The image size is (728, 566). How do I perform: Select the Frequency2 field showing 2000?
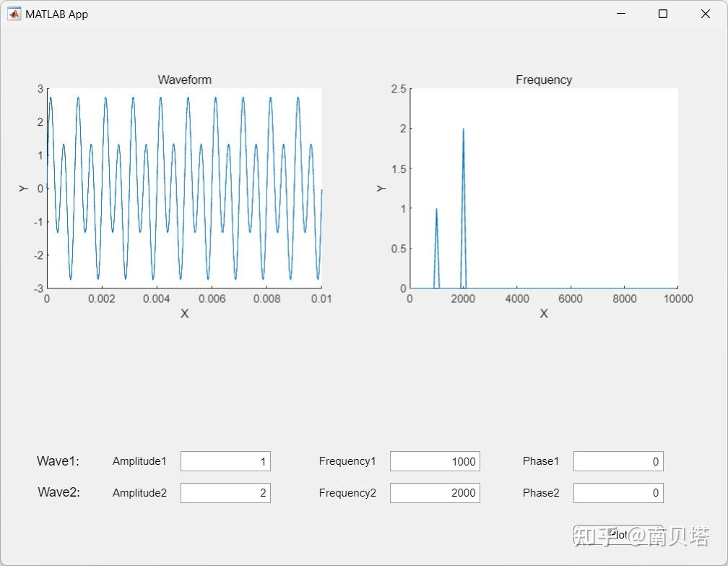pos(435,493)
